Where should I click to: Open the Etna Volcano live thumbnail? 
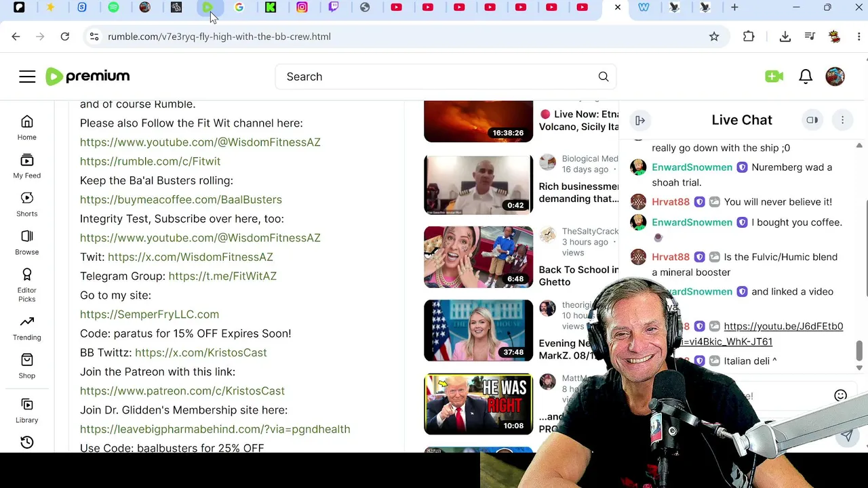point(478,121)
